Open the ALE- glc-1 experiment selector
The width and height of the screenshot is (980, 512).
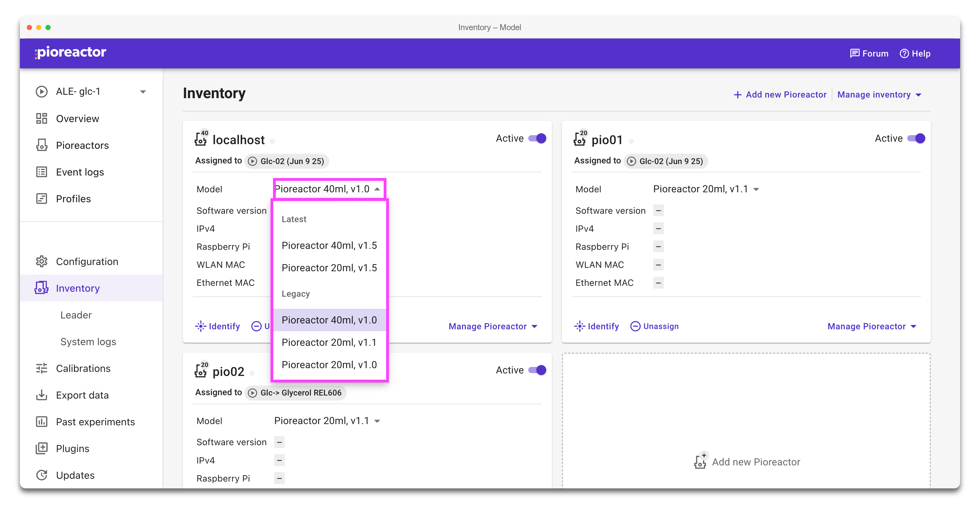point(91,92)
